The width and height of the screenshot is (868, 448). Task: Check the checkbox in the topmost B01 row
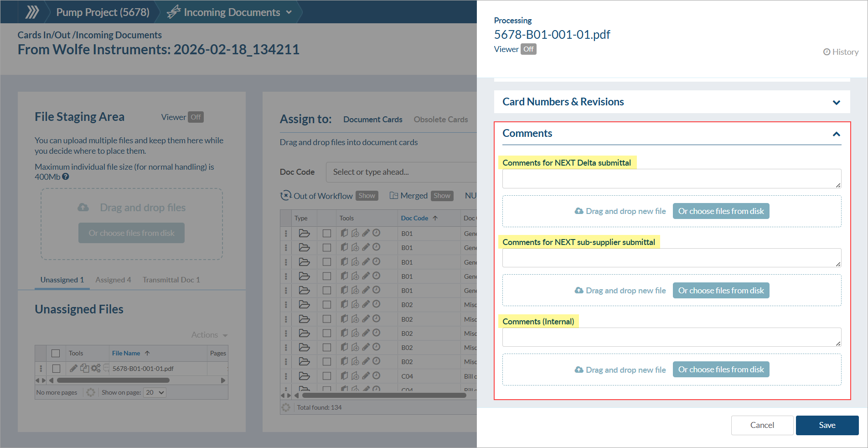click(327, 233)
